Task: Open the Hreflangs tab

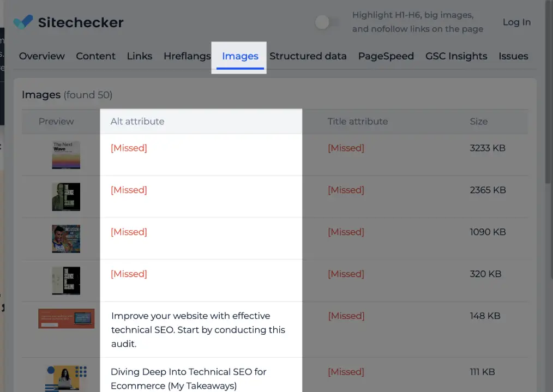Action: (187, 56)
